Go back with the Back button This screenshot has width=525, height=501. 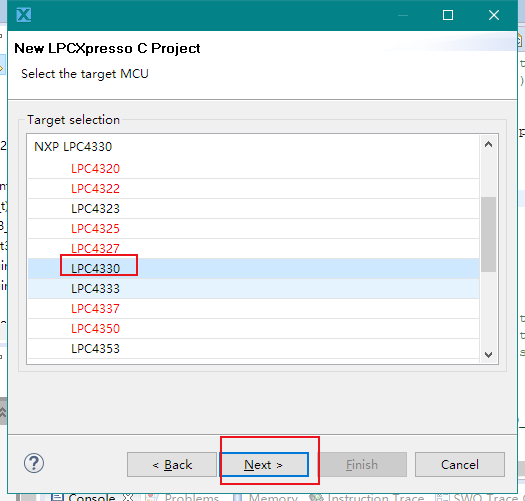pos(172,464)
